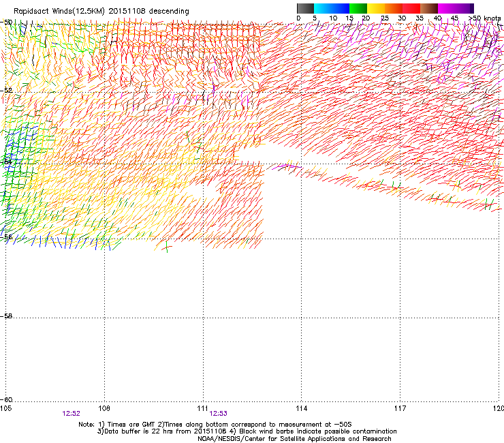Click the '35' label under the color bar
Viewport: 504px width, 443px height.
click(x=420, y=18)
